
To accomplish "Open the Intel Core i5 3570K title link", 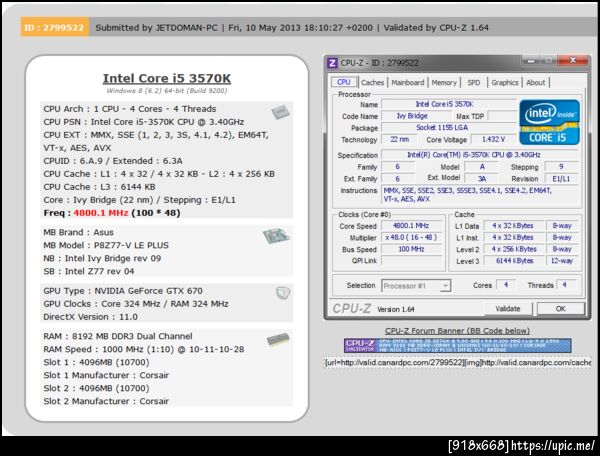I will 167,78.
